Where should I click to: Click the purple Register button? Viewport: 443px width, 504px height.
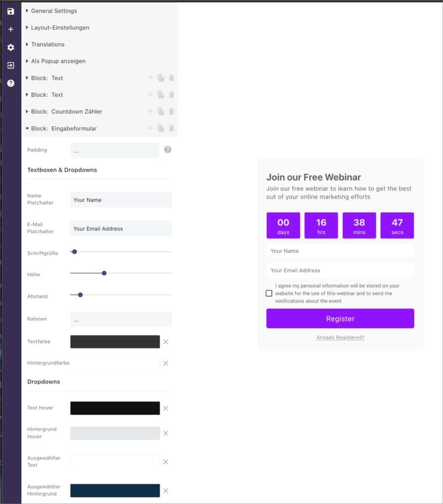pos(340,318)
